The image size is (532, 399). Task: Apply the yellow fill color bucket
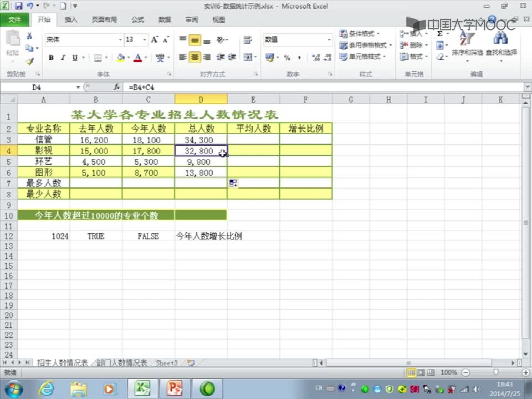[120, 58]
